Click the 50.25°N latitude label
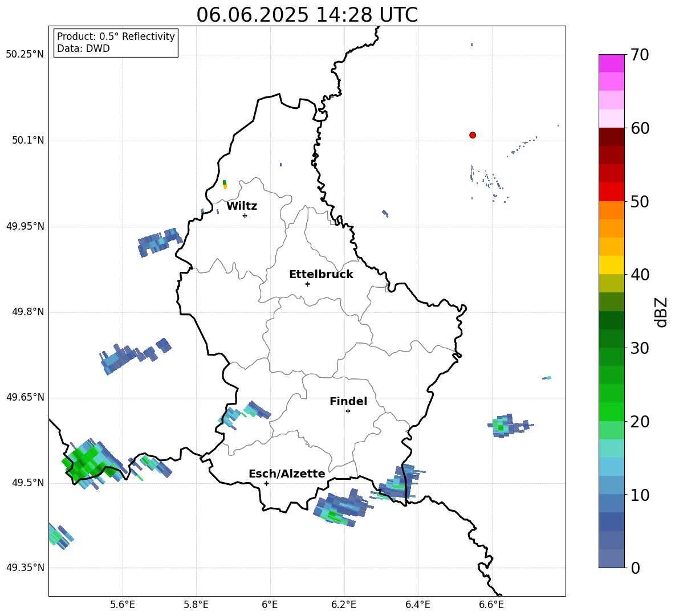This screenshot has width=675, height=616. (x=25, y=55)
